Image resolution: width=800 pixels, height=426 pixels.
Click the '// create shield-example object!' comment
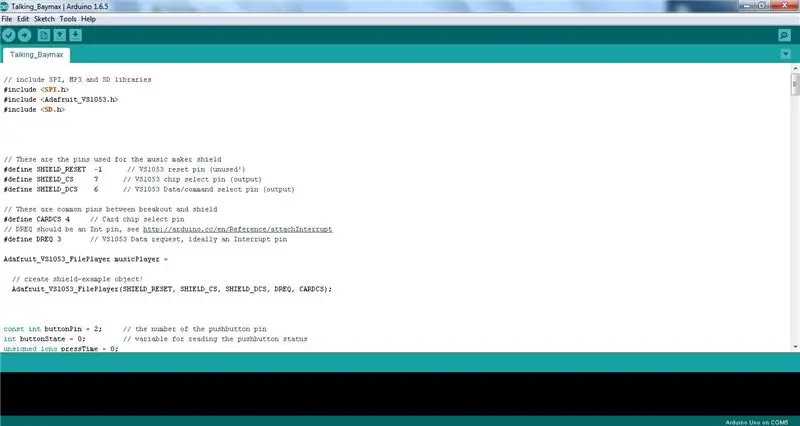78,279
